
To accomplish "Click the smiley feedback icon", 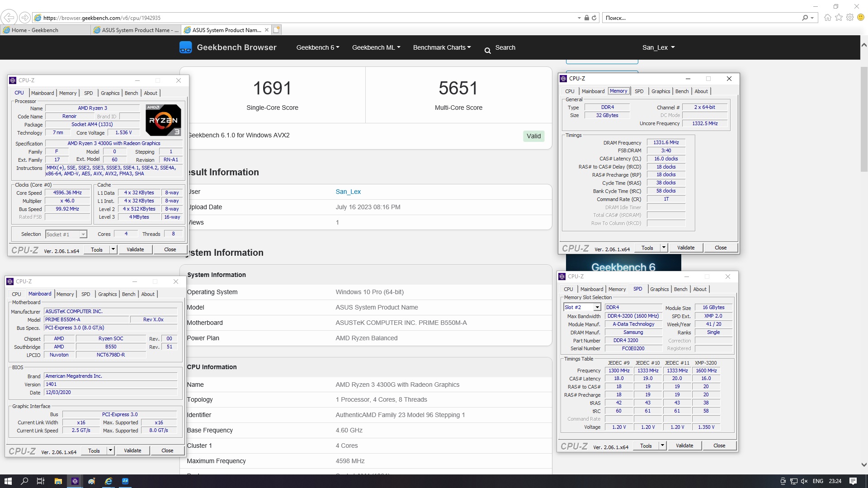I will click(861, 18).
